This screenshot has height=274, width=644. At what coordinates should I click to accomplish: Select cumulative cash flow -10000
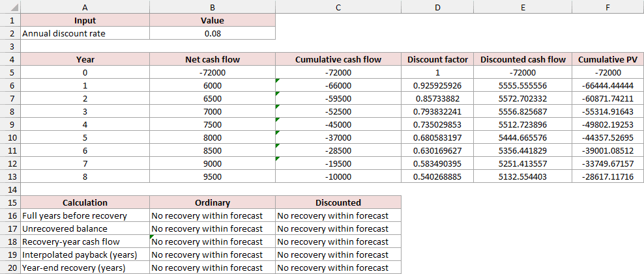click(338, 177)
